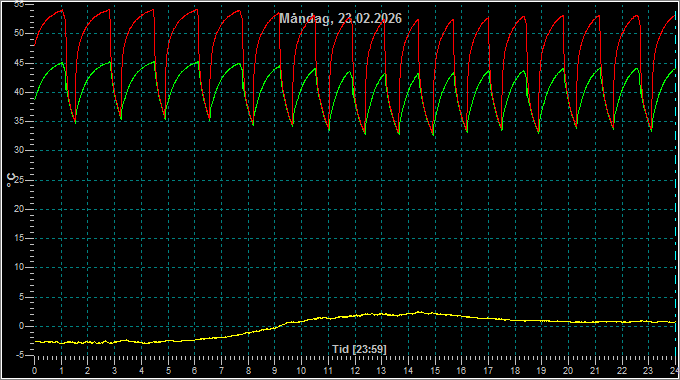Select hour 23 on the time axis

tap(648, 371)
